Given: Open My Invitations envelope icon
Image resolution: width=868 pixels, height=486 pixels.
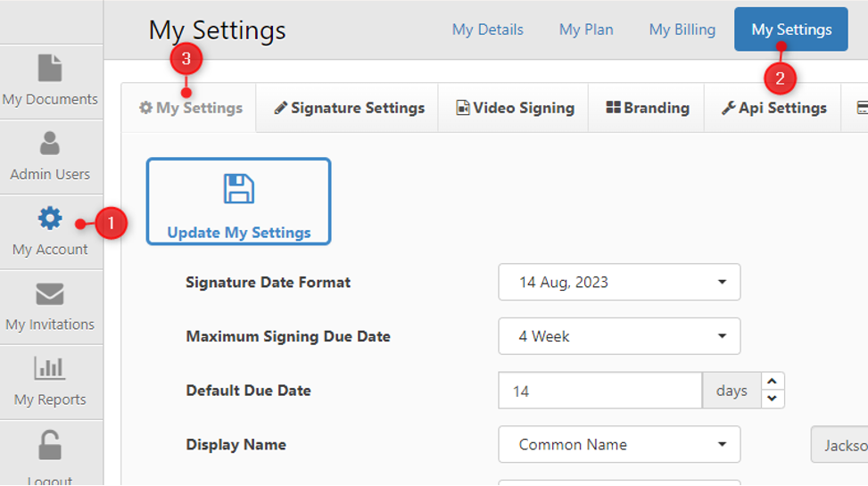Looking at the screenshot, I should (x=50, y=294).
